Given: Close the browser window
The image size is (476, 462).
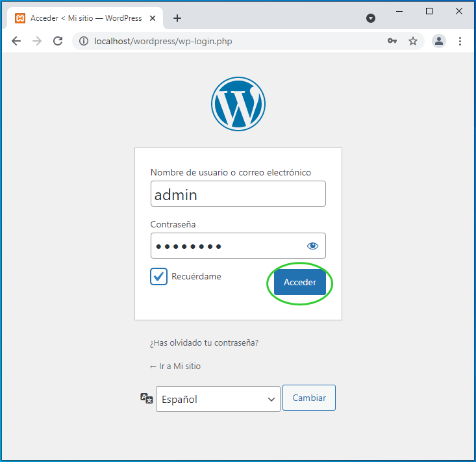Looking at the screenshot, I should click(459, 11).
